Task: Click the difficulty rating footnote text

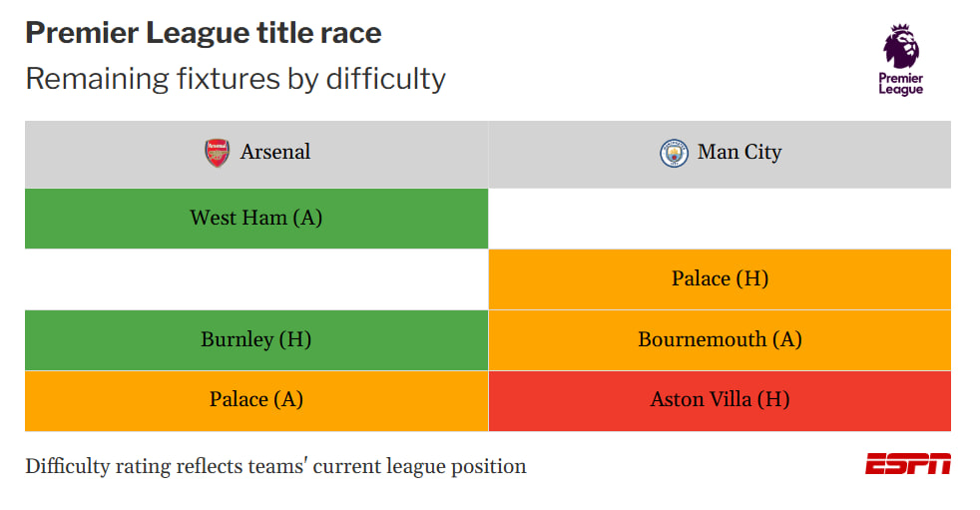Action: pyautogui.click(x=275, y=466)
